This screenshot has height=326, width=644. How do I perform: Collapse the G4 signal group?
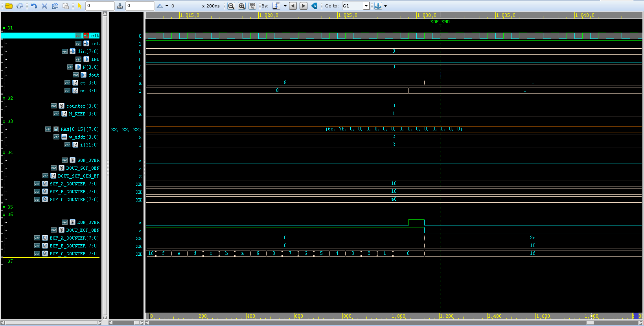click(x=4, y=152)
